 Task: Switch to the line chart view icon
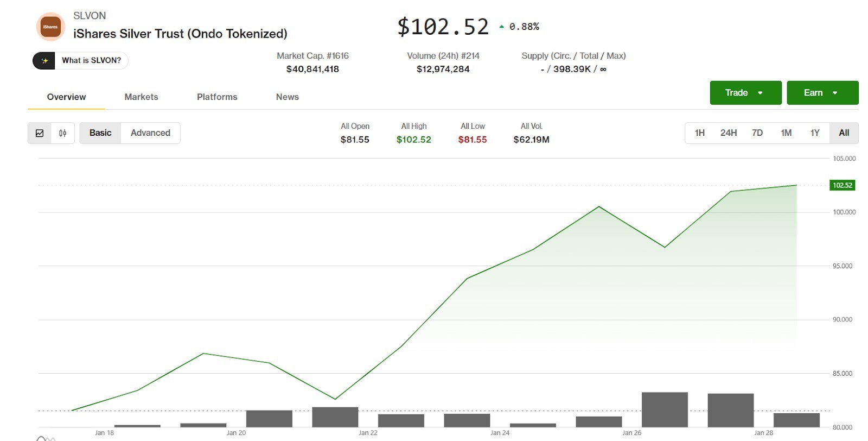coord(40,133)
